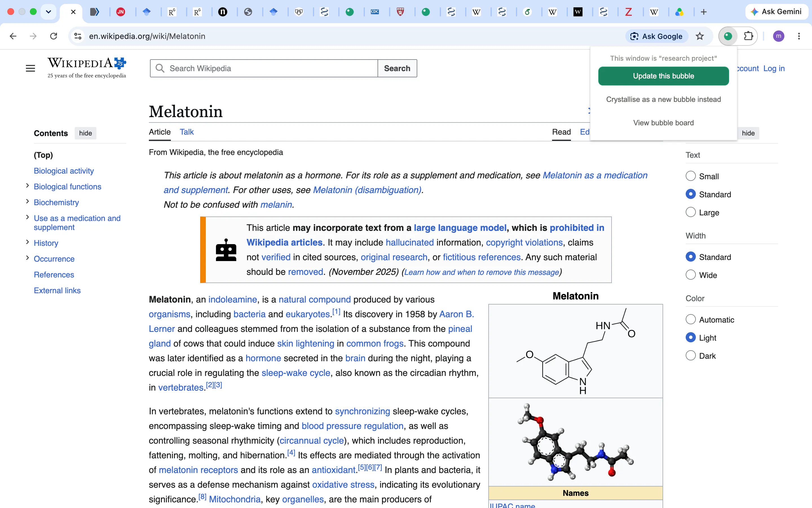Click the Ask Google button
812x508 pixels.
pyautogui.click(x=657, y=36)
